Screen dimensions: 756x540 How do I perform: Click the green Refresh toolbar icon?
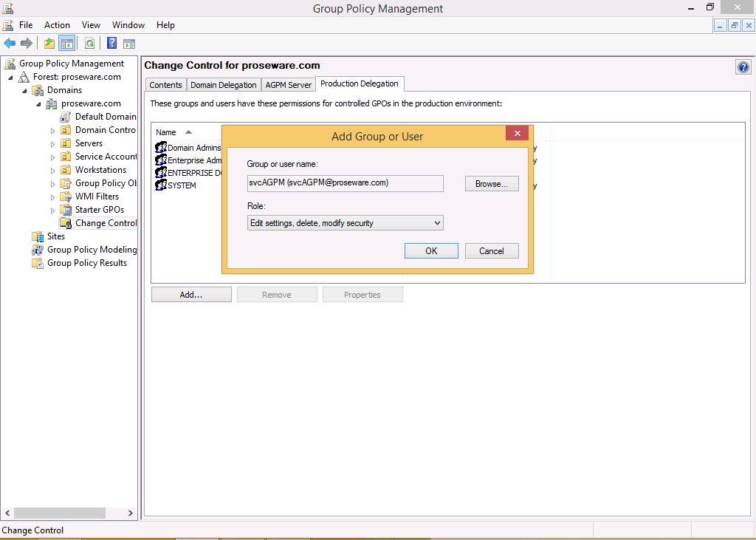[89, 44]
